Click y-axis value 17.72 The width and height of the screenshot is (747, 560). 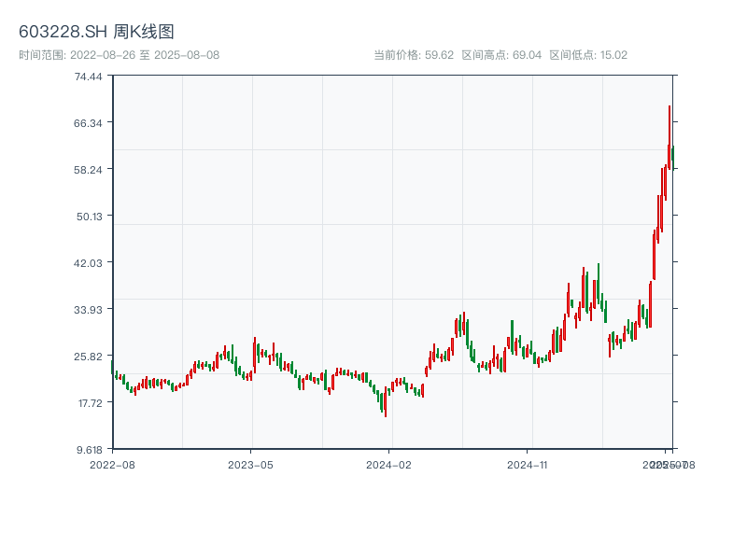91,403
